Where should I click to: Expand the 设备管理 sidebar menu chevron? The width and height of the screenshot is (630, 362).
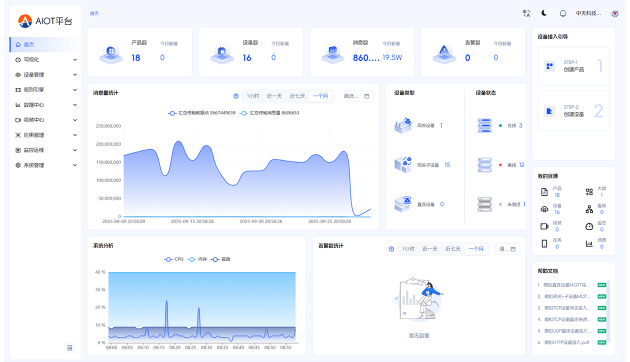coord(75,75)
